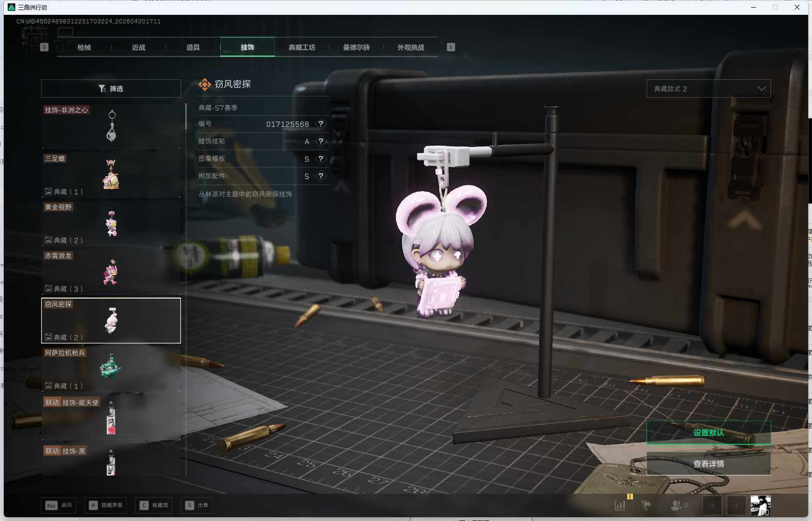
Task: Click the UID text in top-left corner
Action: tap(89, 22)
